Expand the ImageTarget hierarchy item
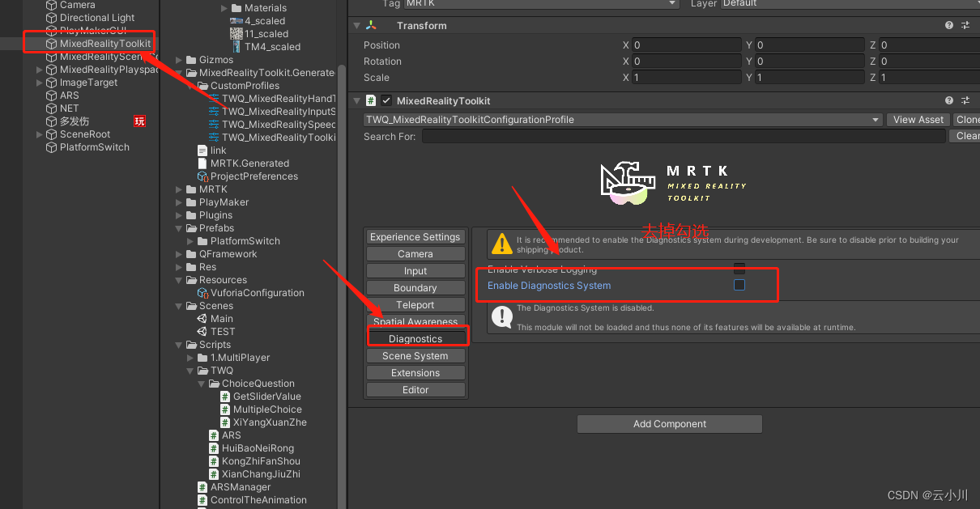 40,83
